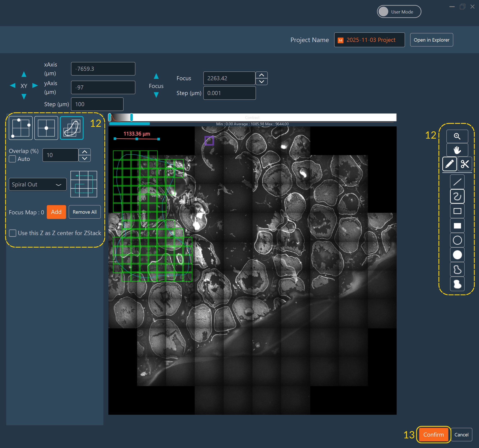This screenshot has height=448, width=479.
Task: Select the freeform blob outline tool
Action: [457, 269]
